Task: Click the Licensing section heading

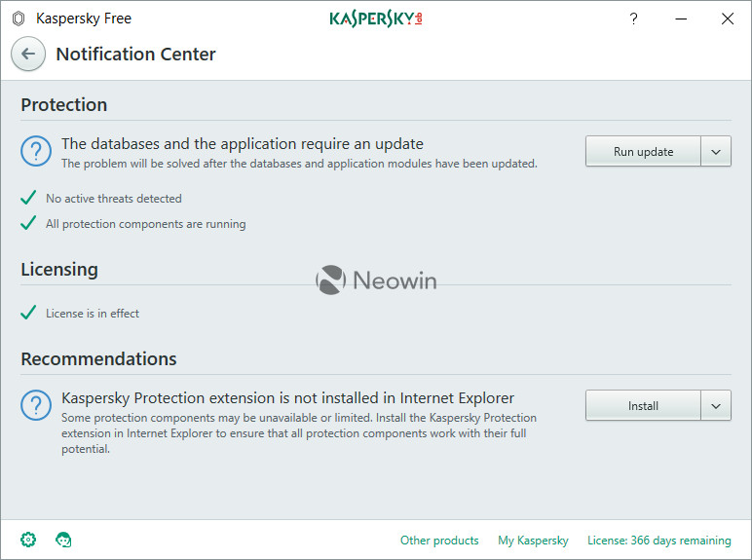Action: pos(59,270)
